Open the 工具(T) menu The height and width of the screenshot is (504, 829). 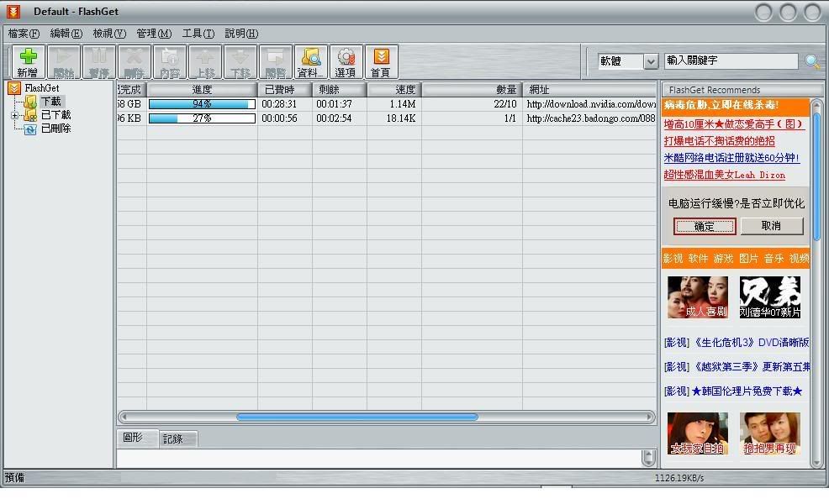(x=198, y=34)
